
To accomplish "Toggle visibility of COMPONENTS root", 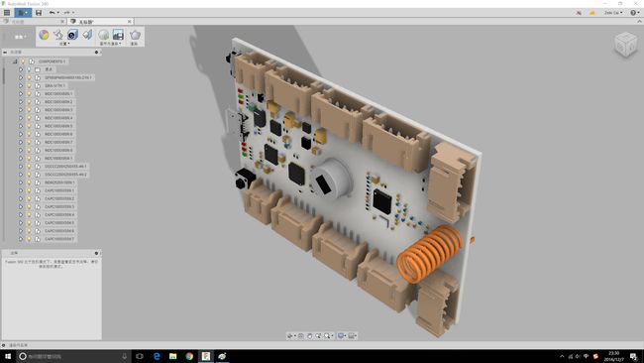I will (x=23, y=61).
